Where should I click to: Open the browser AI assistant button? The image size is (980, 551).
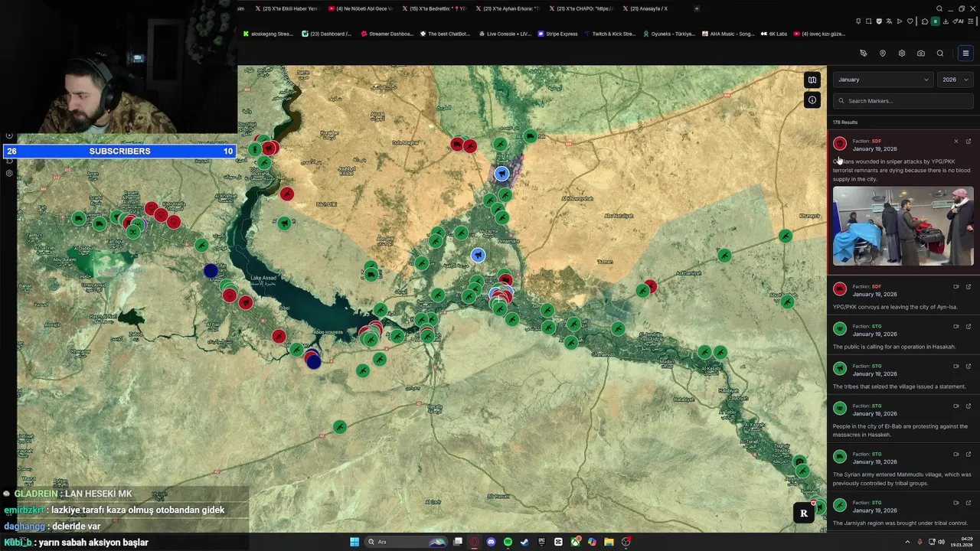tap(958, 21)
